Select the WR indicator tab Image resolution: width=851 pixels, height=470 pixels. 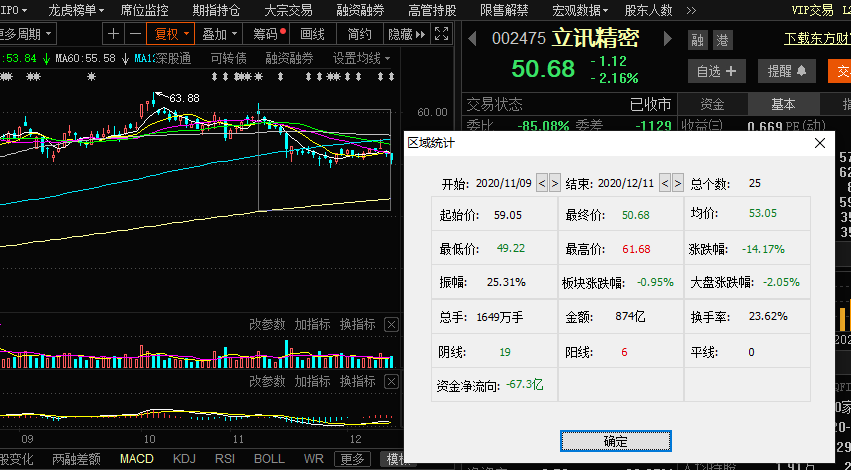coord(314,459)
